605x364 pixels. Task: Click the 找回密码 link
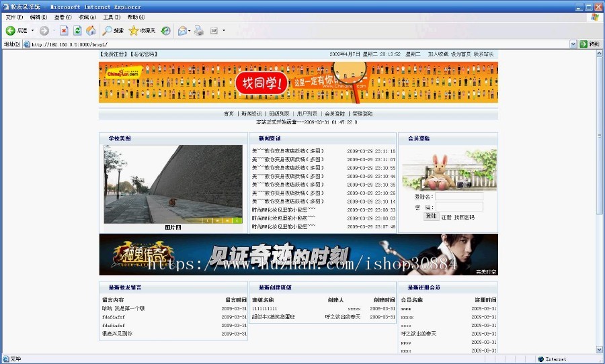464,218
